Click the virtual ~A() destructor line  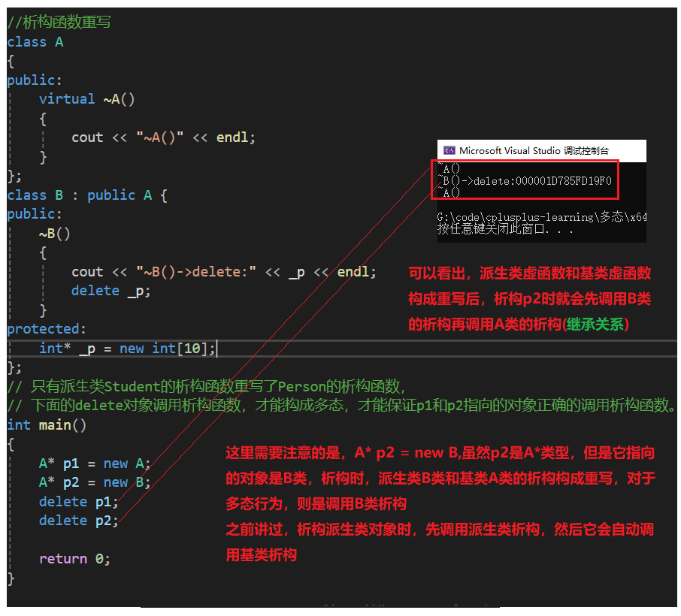(87, 99)
